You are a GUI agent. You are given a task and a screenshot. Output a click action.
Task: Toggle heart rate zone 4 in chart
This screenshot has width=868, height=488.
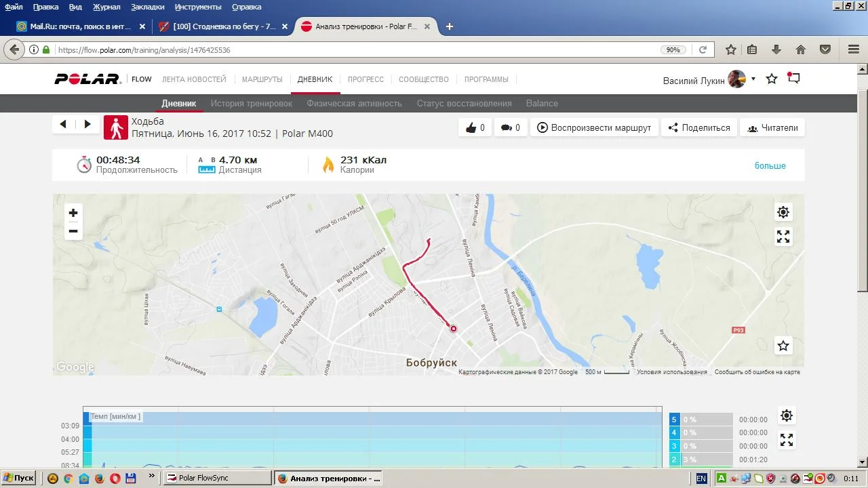674,432
